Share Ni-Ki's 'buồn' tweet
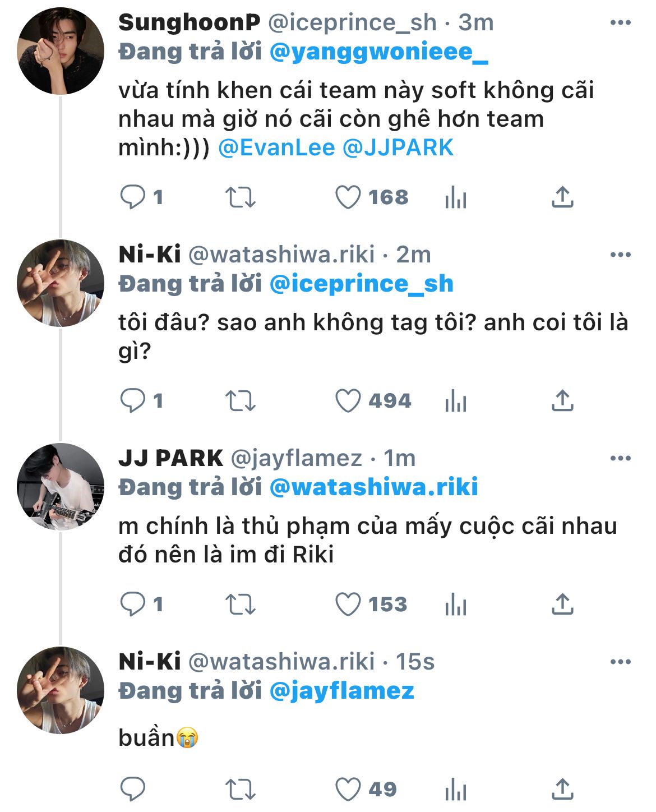656x812 pixels. point(562,790)
